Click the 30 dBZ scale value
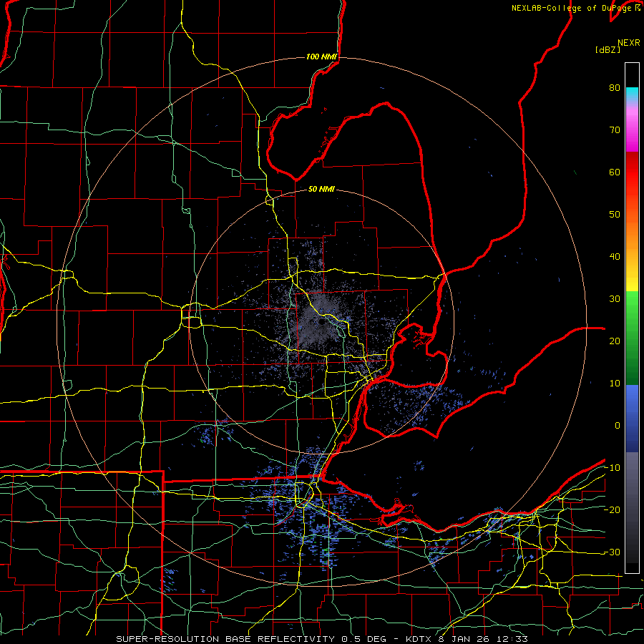This screenshot has height=644, width=644. [615, 299]
